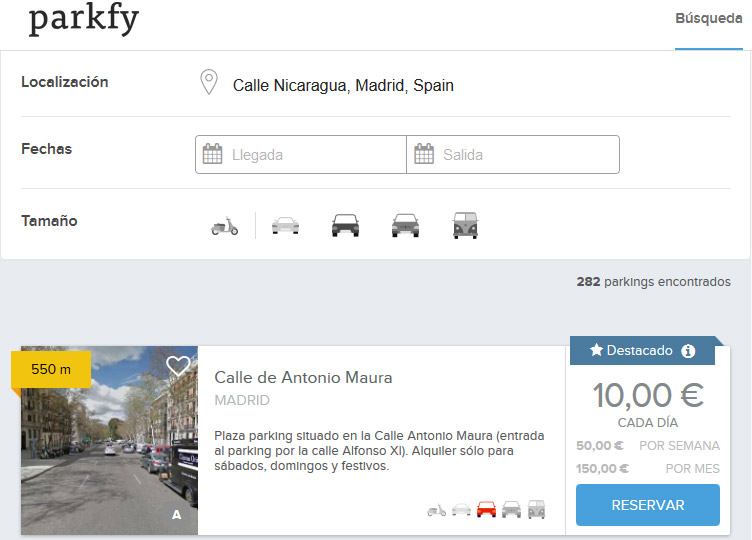Screen dimensions: 752x540
Task: Open Calle de Antonio Maura listing title
Action: (303, 377)
